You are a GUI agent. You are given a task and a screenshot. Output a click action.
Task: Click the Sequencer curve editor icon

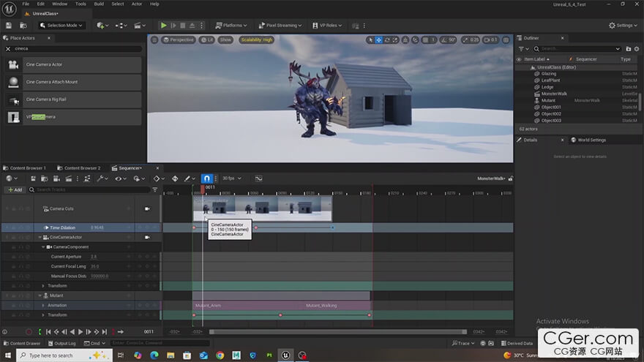259,178
